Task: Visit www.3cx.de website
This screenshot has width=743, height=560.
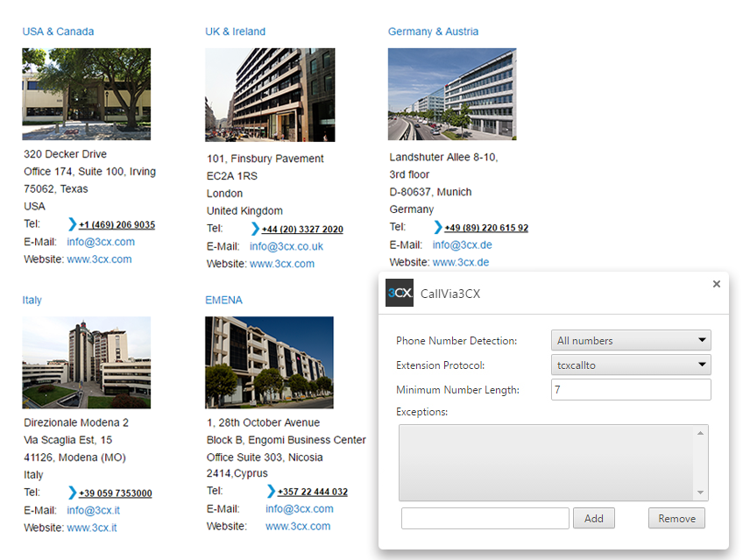Action: 461,262
